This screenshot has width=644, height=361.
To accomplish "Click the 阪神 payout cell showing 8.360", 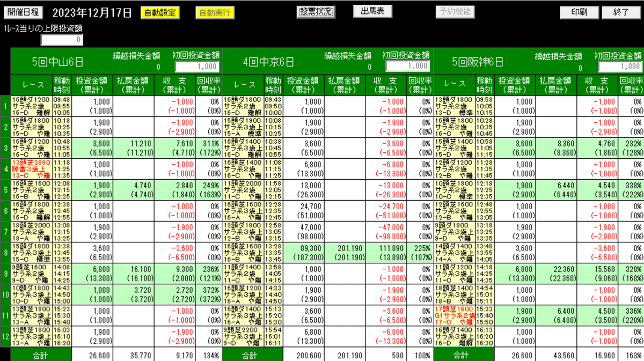I will tap(556, 148).
